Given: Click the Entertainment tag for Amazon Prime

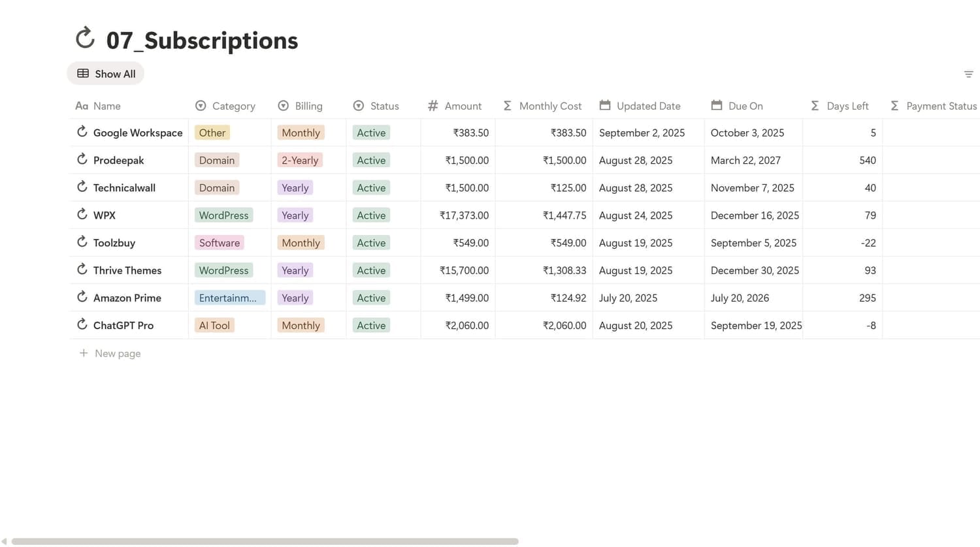Looking at the screenshot, I should coord(230,298).
